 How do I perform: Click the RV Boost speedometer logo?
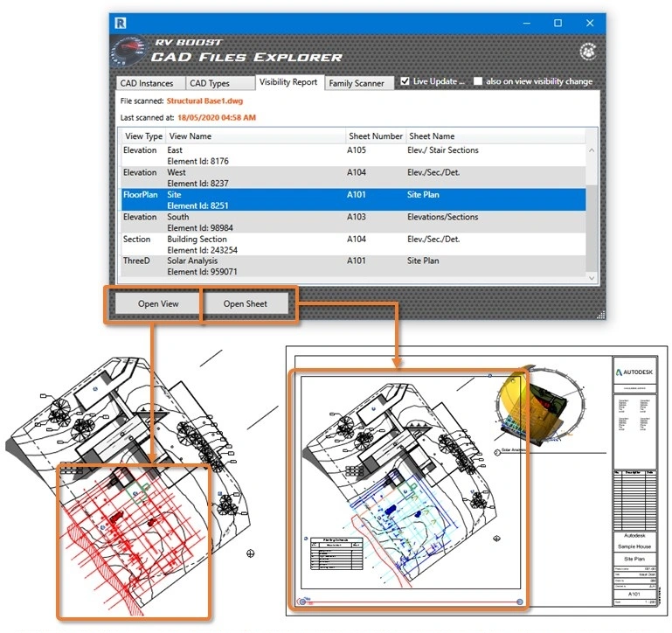(x=129, y=52)
